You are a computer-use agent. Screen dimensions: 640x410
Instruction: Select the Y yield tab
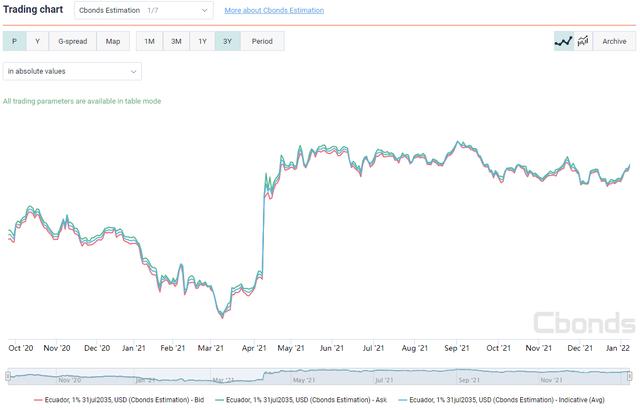[x=38, y=41]
